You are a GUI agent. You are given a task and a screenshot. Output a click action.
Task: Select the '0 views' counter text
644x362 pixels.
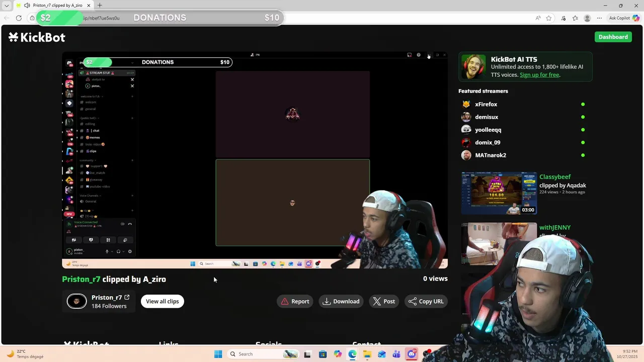[x=435, y=279]
